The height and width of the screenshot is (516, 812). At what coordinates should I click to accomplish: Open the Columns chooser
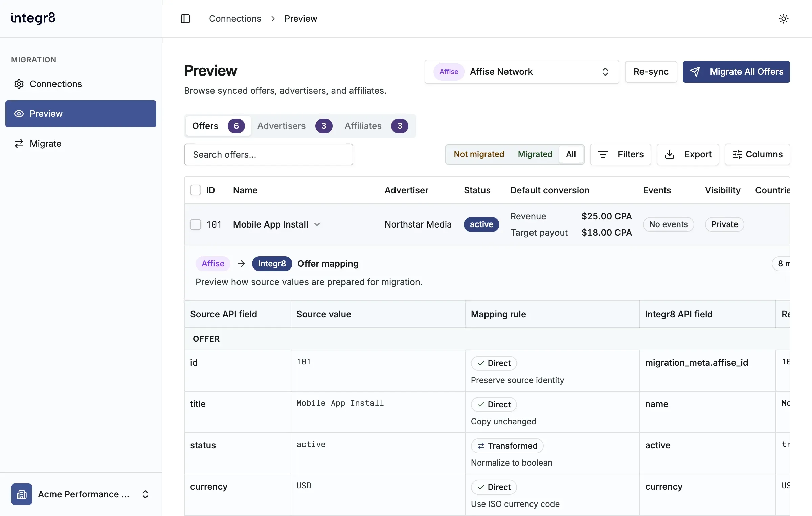point(757,154)
